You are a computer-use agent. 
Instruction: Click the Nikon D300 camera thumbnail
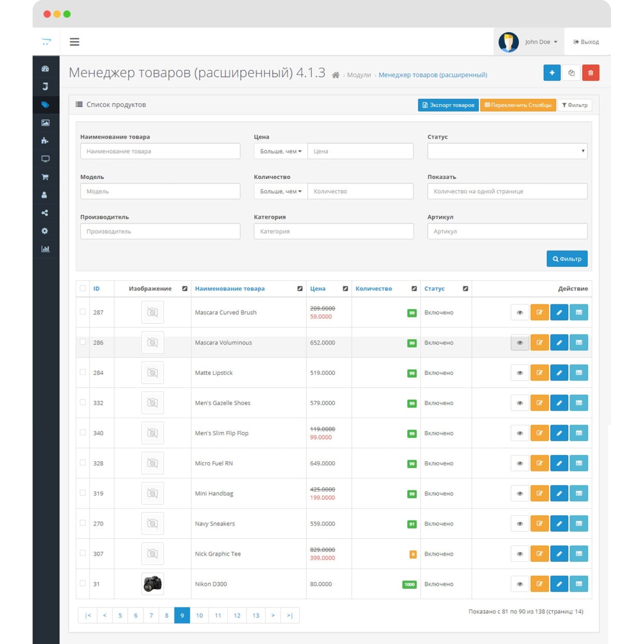coord(153,584)
